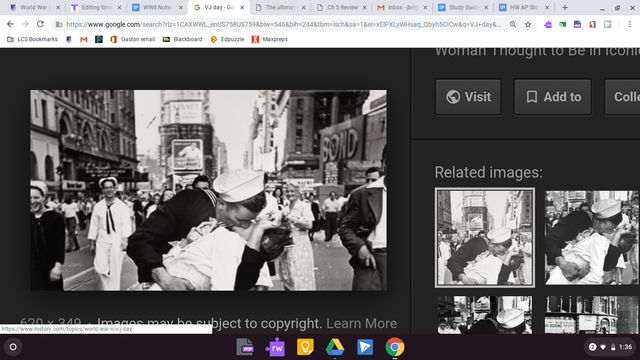Open the Chrome three-dot menu
The image size is (640, 360).
[x=630, y=25]
